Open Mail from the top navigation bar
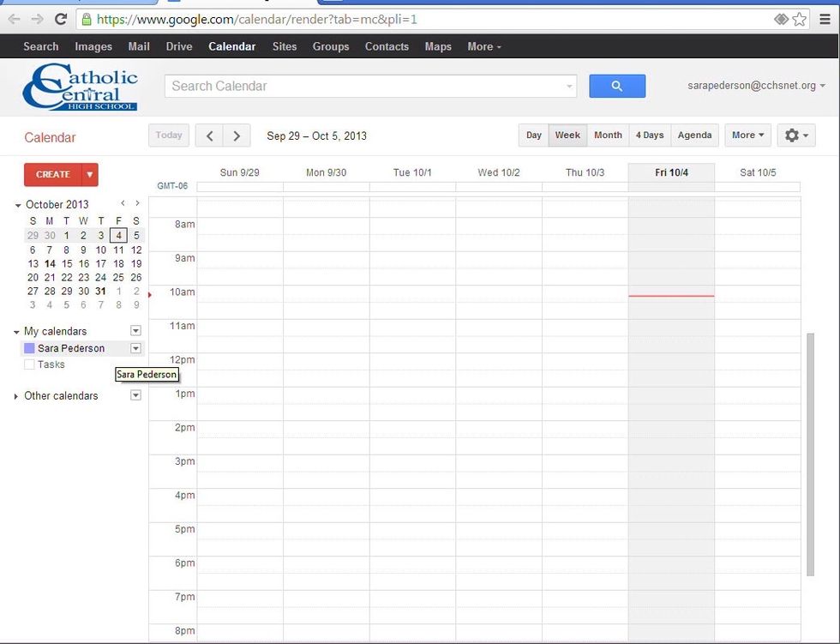Viewport: 840px width, 644px height. pyautogui.click(x=138, y=46)
